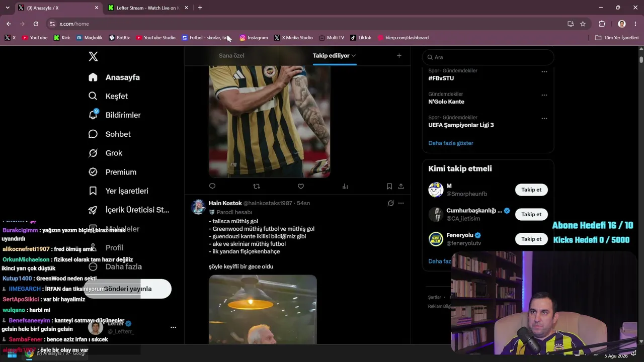The height and width of the screenshot is (362, 644).
Task: Open the #FBvSTU trend
Action: pyautogui.click(x=441, y=78)
